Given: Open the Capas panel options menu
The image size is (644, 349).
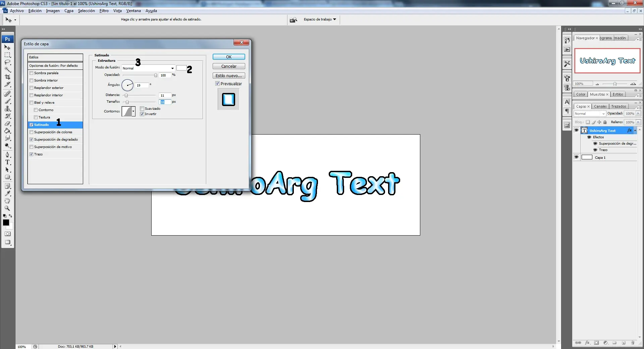Looking at the screenshot, I should (639, 107).
